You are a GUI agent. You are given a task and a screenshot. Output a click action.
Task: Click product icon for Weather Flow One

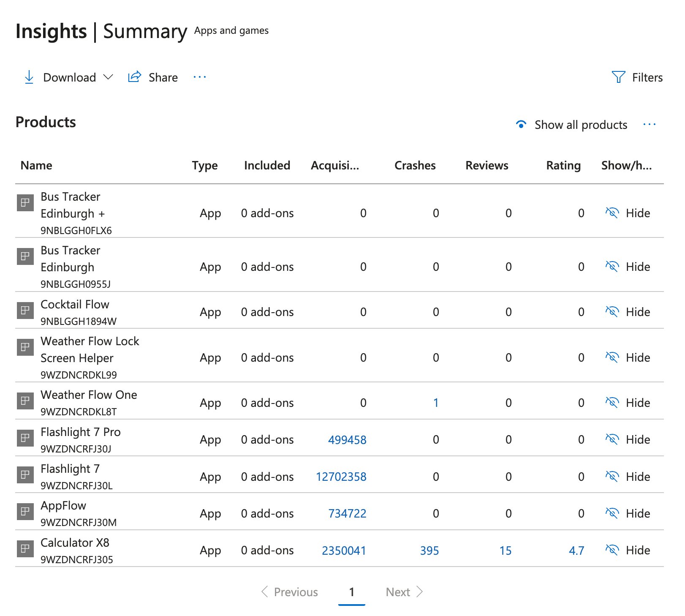point(25,401)
